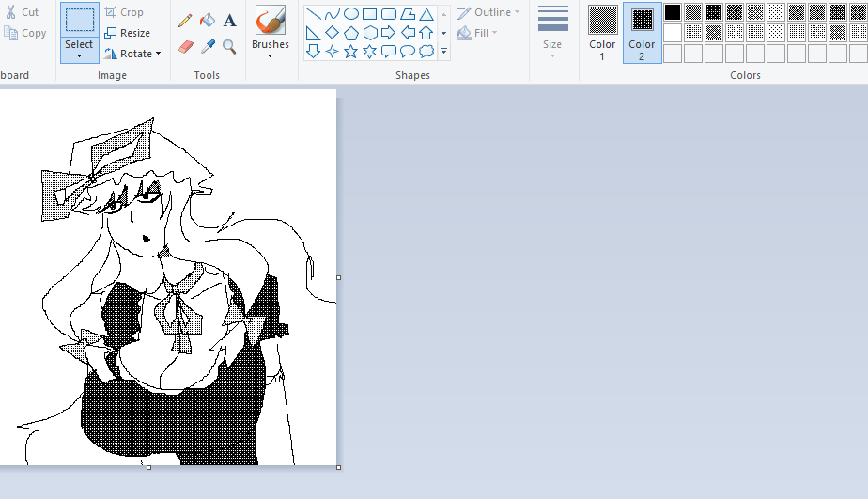This screenshot has width=868, height=499.
Task: Click the canvas bottom-edge resize handle
Action: point(148,467)
